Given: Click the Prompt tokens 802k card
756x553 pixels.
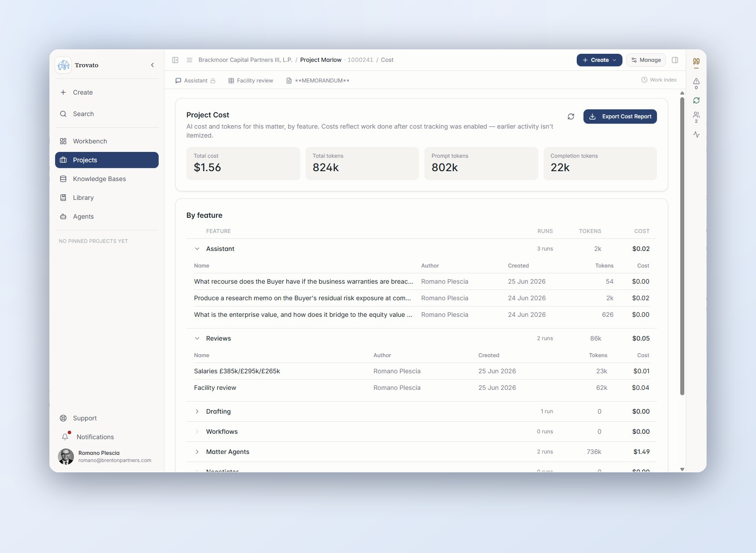Looking at the screenshot, I should [481, 164].
